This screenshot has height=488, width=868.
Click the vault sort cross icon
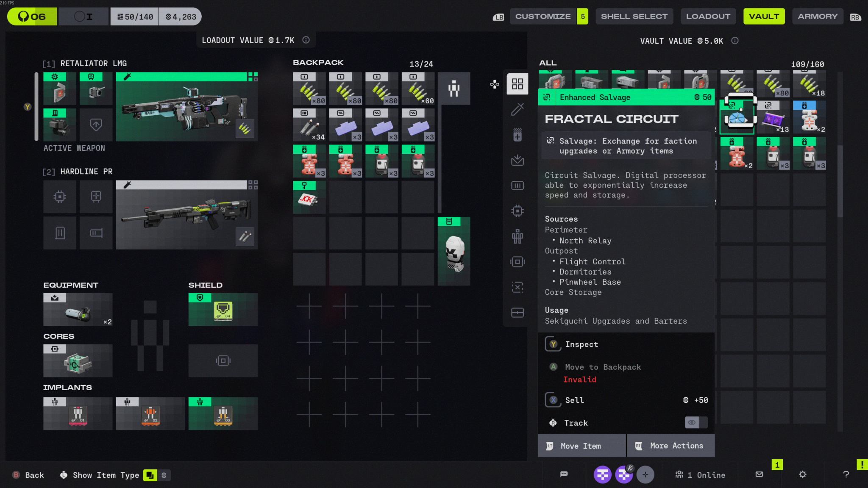click(494, 84)
